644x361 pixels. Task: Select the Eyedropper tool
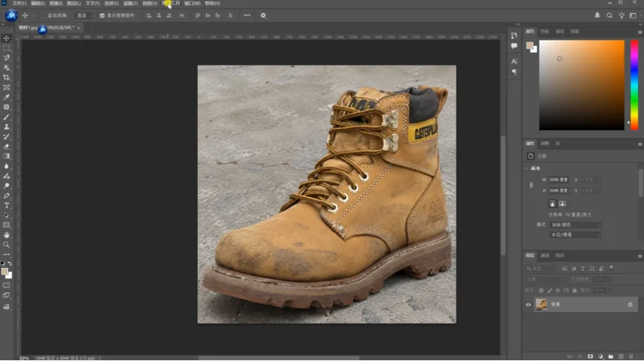(7, 97)
